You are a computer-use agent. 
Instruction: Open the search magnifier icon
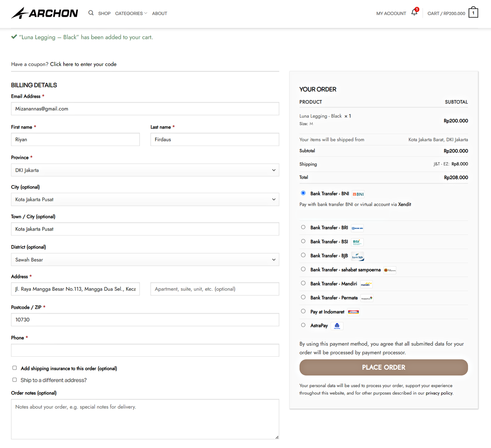click(x=91, y=13)
